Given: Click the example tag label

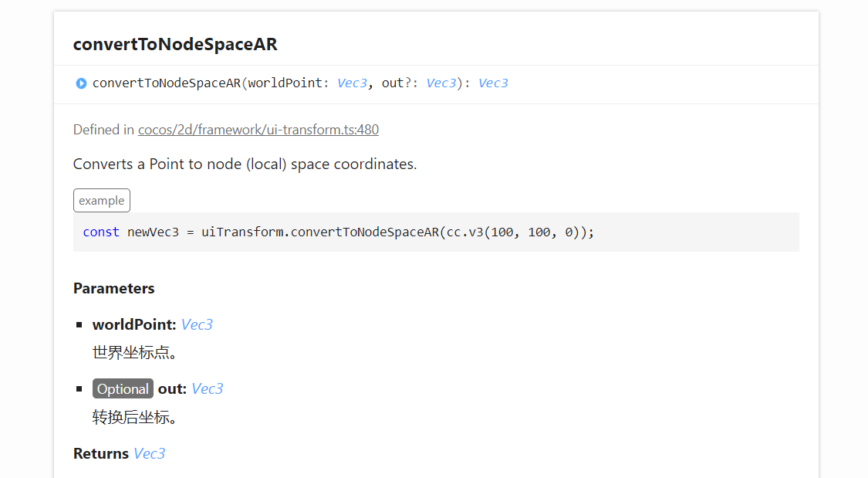Looking at the screenshot, I should tap(102, 201).
